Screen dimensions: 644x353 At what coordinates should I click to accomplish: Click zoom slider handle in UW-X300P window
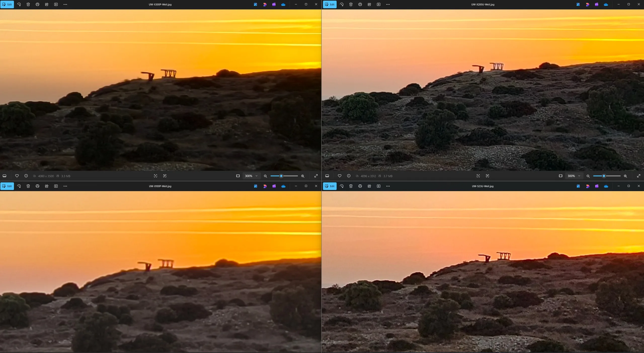[281, 176]
